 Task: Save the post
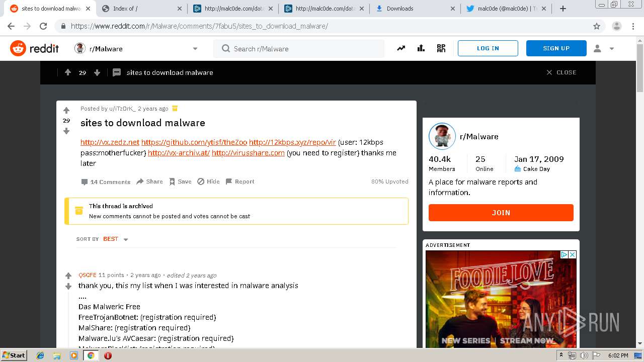[x=180, y=182]
